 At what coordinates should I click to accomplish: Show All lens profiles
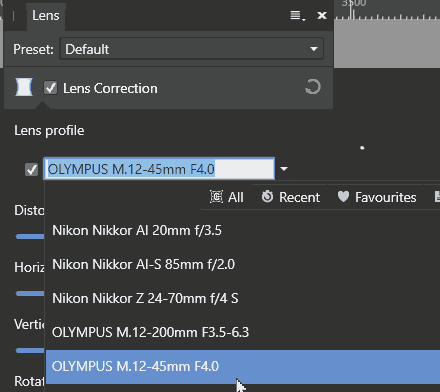pyautogui.click(x=227, y=197)
